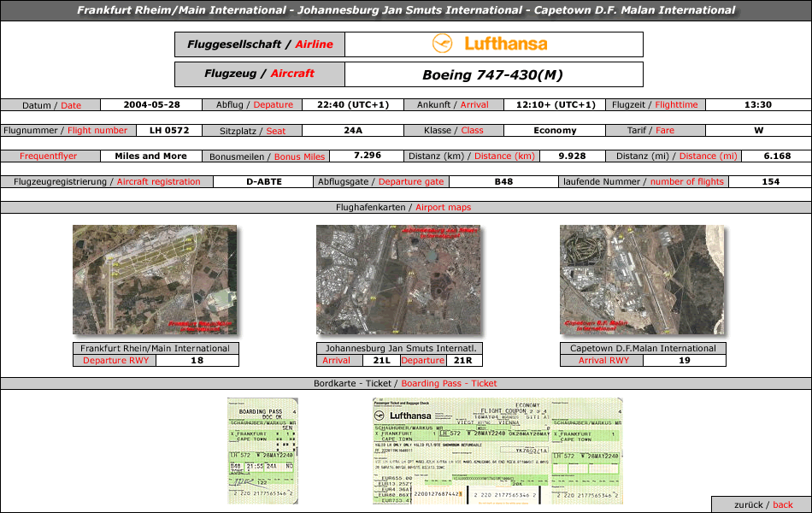This screenshot has height=513, width=812.
Task: Select the Boeing 747-430(M) aircraft text
Action: tap(492, 74)
